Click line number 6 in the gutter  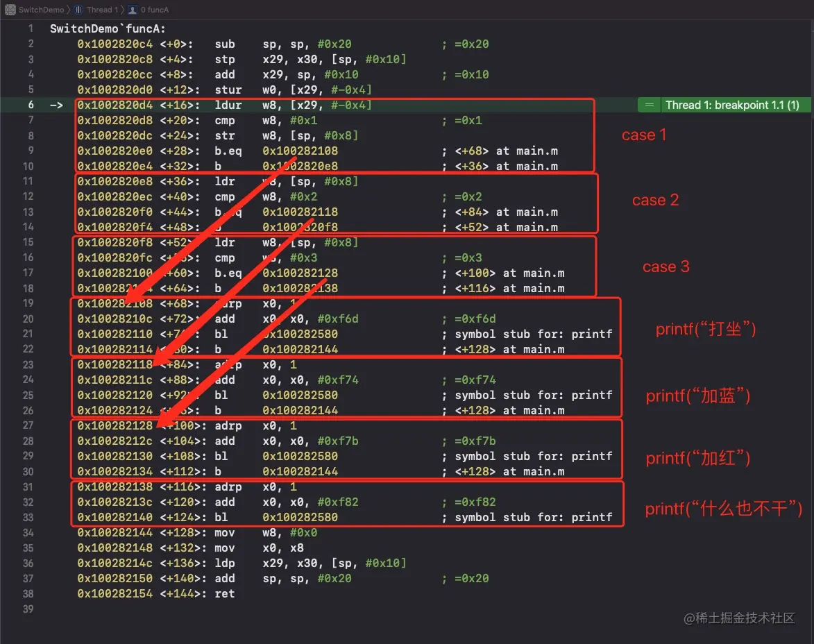point(31,105)
